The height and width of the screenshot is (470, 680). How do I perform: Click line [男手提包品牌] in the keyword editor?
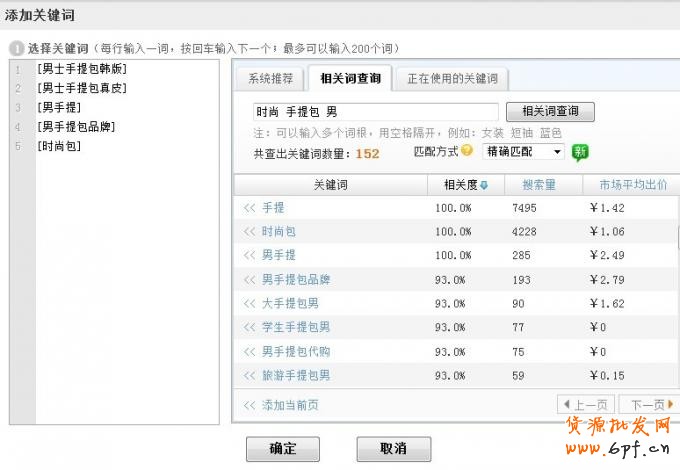tap(76, 127)
